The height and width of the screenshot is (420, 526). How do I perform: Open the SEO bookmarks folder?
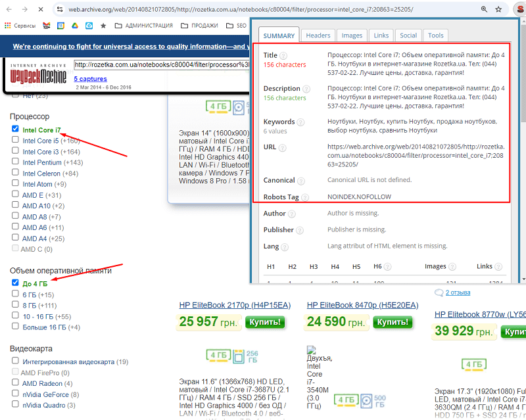coord(236,26)
